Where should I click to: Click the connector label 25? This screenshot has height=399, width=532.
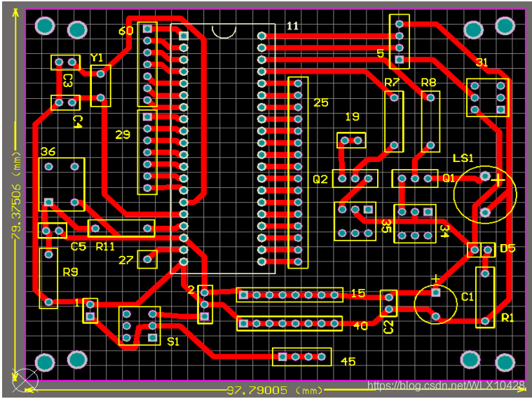[320, 102]
